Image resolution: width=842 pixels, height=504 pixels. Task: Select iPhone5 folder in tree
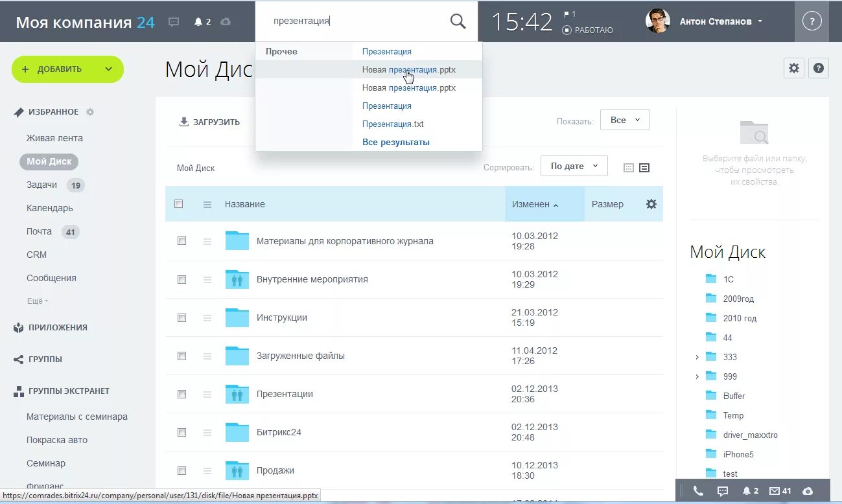pyautogui.click(x=738, y=454)
